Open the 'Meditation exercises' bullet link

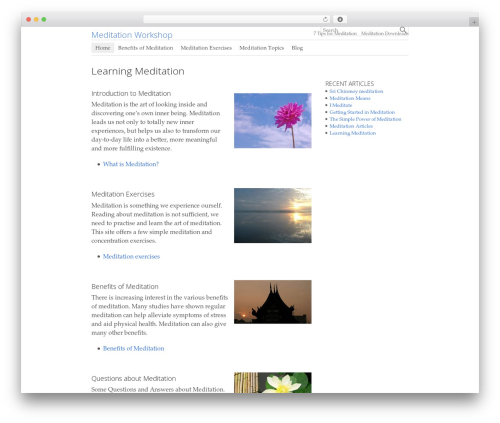(131, 256)
